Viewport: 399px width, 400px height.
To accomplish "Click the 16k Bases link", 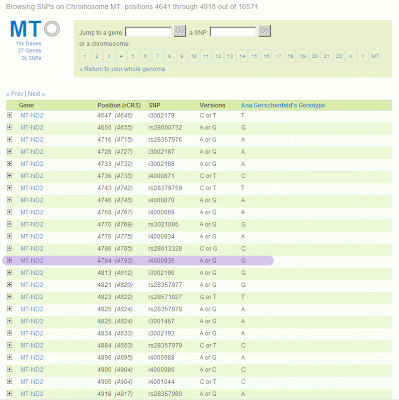I will [29, 44].
